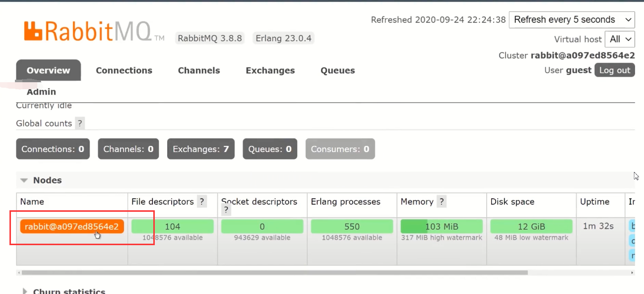Switch to the Overview tab
This screenshot has height=294, width=644.
pos(48,70)
